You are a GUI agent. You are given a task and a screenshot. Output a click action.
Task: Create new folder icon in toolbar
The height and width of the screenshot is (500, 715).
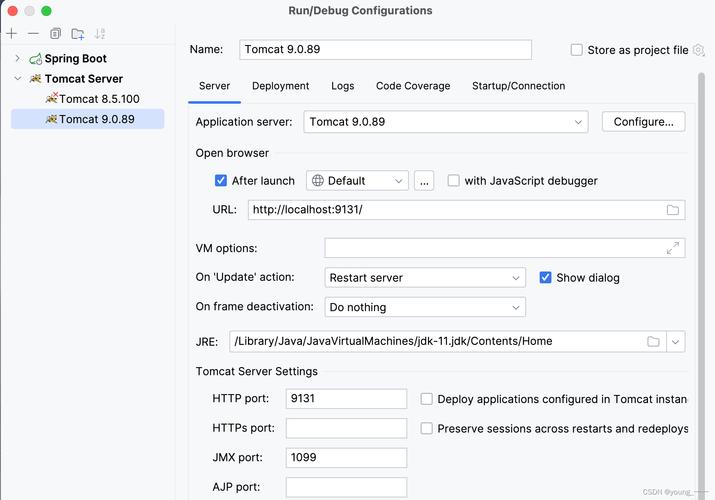[x=78, y=34]
